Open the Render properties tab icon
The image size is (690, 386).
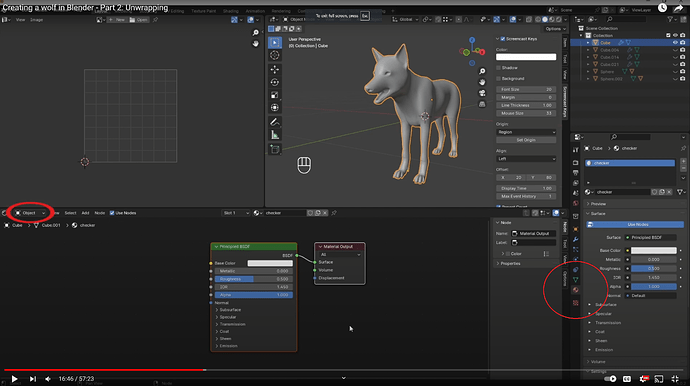coord(576,163)
